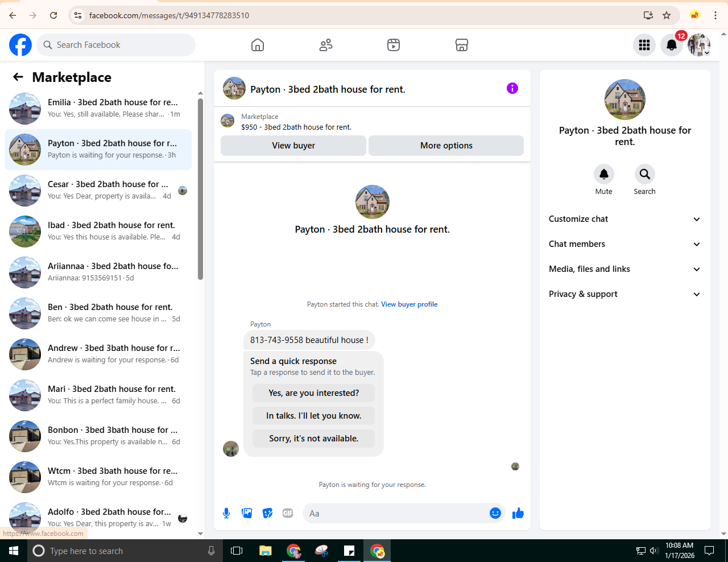Click taskbar clock showing 10:08 AM
Screen dimensions: 728x562
click(680, 551)
